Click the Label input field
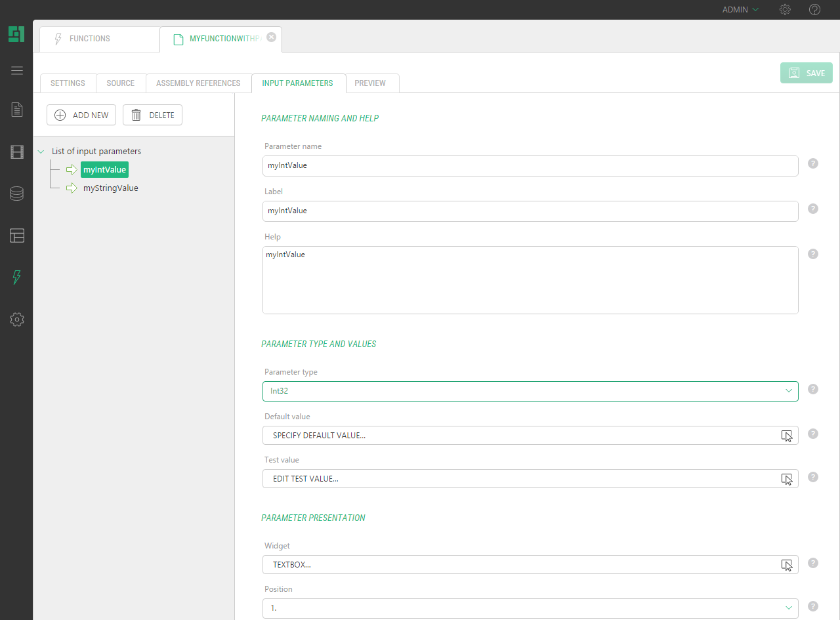Viewport: 840px width, 620px height. [x=530, y=211]
